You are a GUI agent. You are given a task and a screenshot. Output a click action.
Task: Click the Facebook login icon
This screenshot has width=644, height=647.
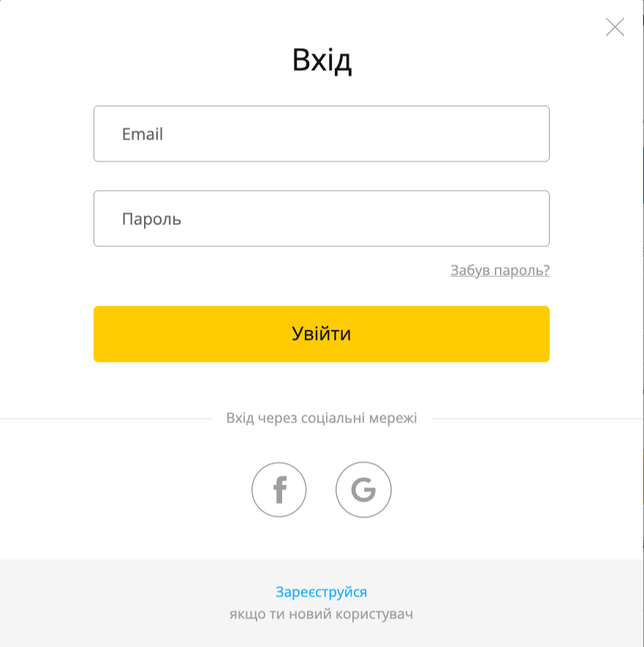click(x=279, y=490)
